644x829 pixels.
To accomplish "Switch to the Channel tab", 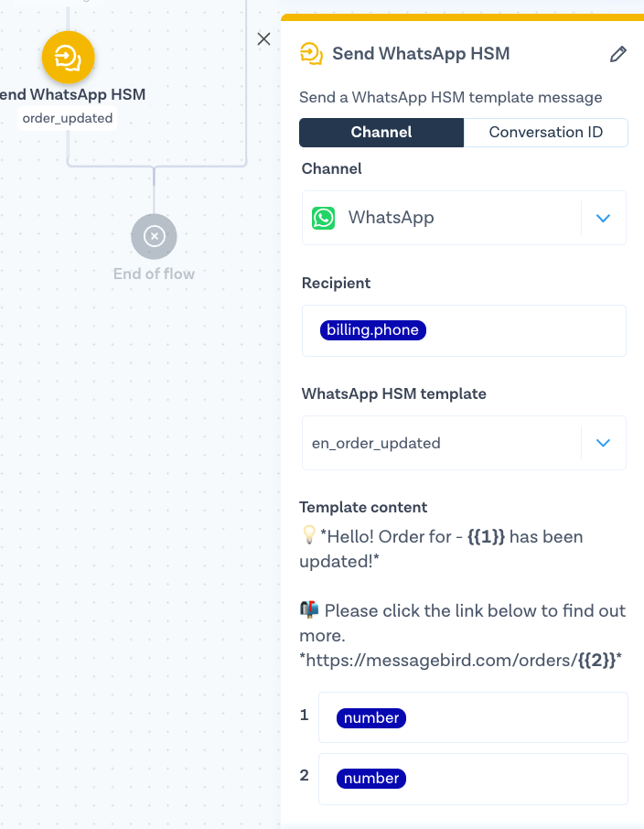I will coord(381,133).
